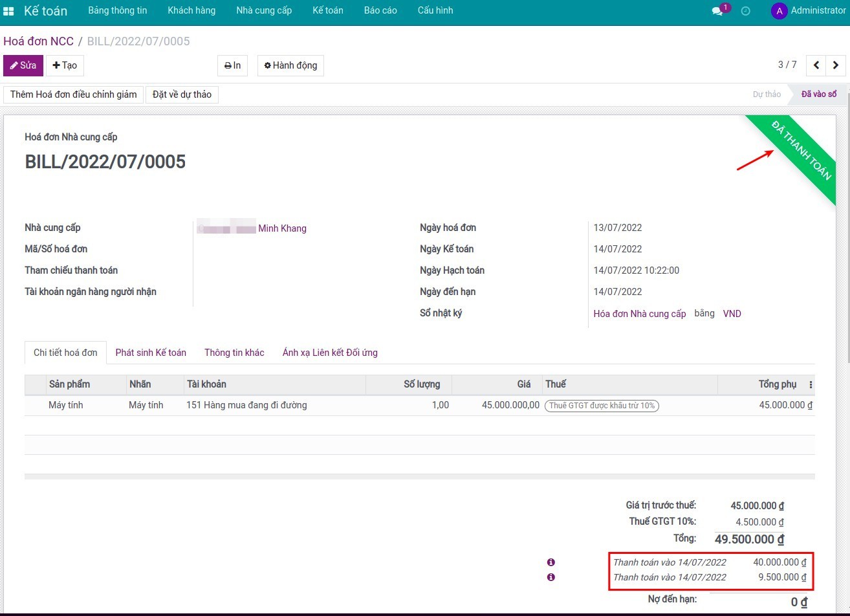Click Hoá đơn NCC breadcrumb link
850x616 pixels.
39,41
